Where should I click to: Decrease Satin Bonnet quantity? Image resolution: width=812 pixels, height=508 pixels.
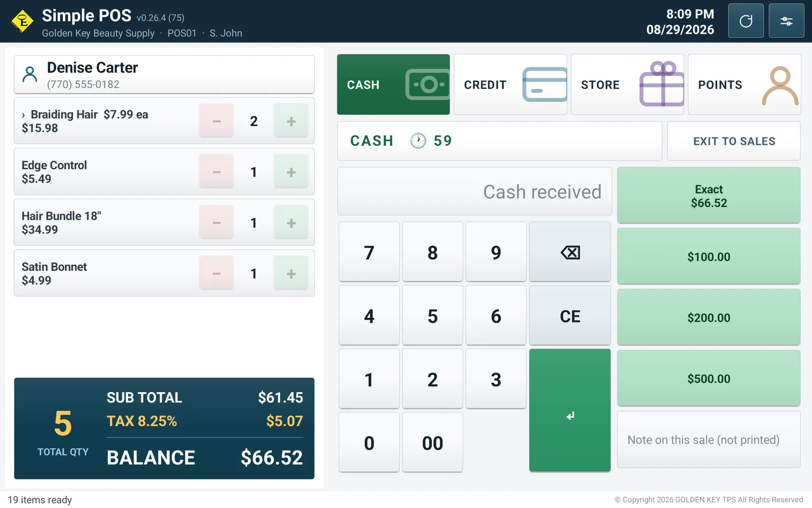tap(216, 273)
